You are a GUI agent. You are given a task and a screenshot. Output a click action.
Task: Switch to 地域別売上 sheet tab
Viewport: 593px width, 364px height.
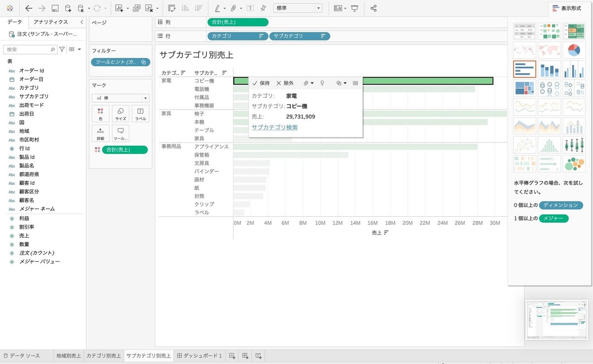pyautogui.click(x=69, y=356)
